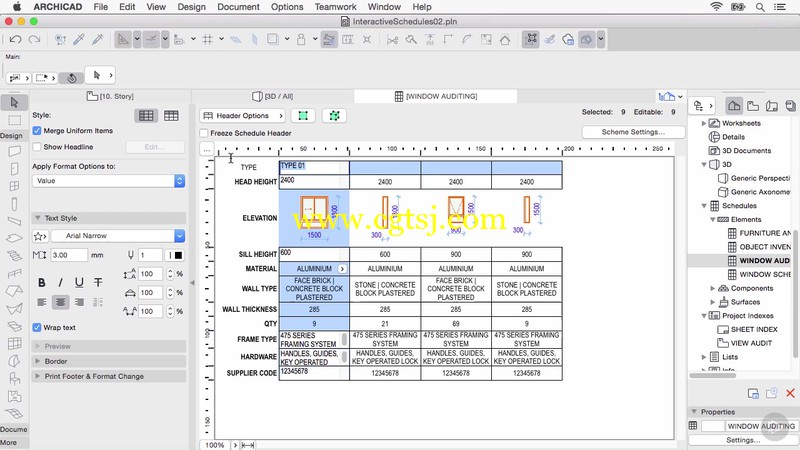Select the Wall tool in the toolbox

pos(14,151)
